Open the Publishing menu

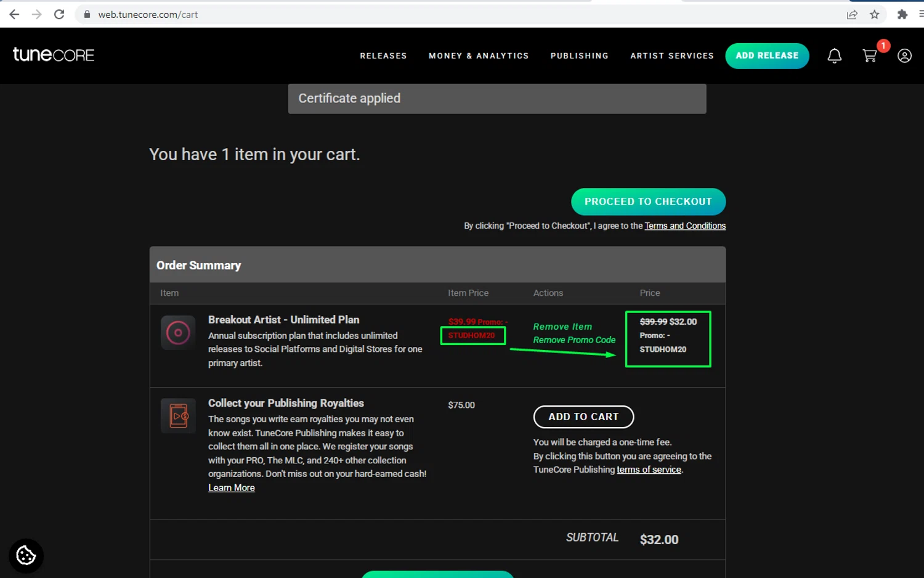point(579,55)
